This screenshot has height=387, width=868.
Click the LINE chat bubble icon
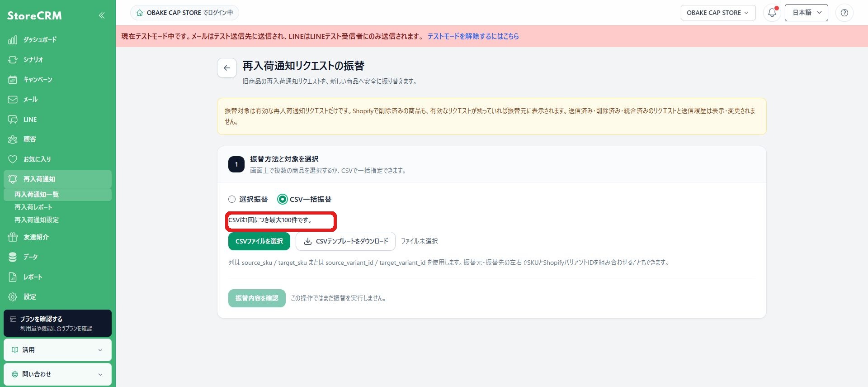click(13, 119)
